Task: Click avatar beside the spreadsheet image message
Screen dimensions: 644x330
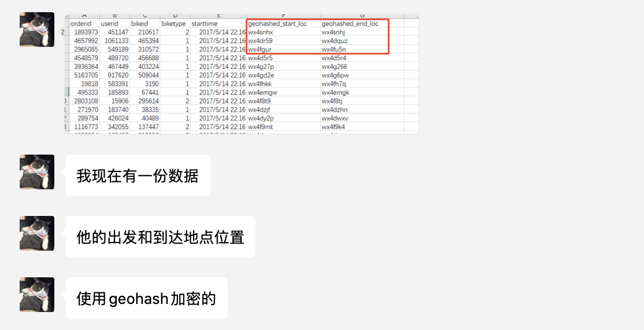Action: (x=37, y=29)
